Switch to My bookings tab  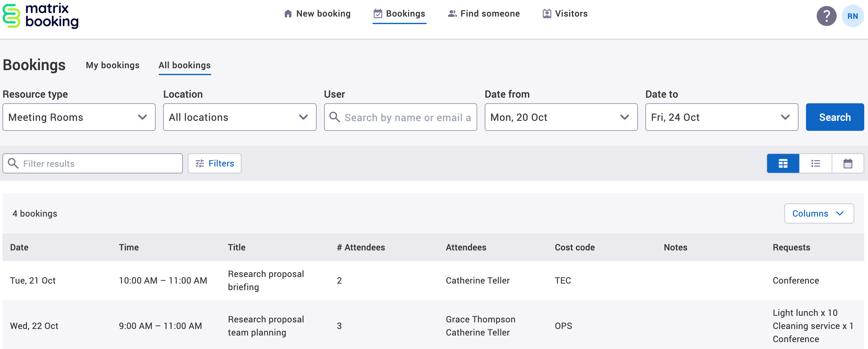[112, 65]
